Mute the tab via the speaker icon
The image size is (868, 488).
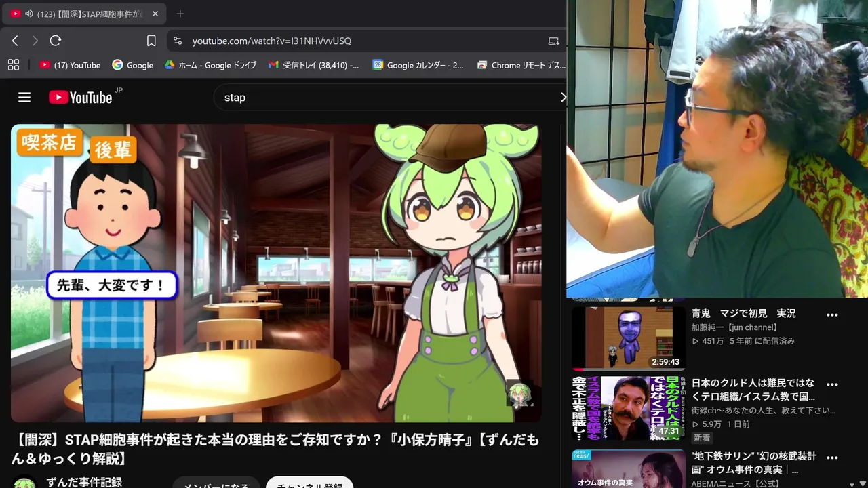click(x=28, y=14)
